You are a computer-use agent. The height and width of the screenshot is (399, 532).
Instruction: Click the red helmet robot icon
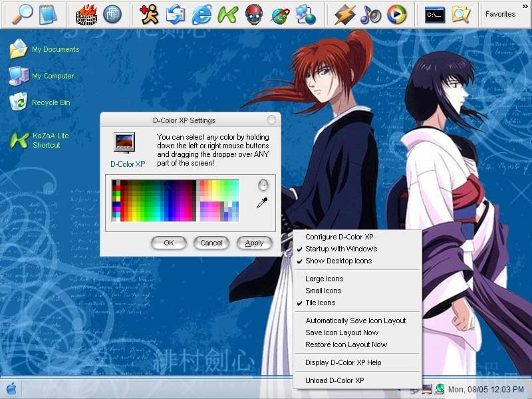(x=254, y=14)
